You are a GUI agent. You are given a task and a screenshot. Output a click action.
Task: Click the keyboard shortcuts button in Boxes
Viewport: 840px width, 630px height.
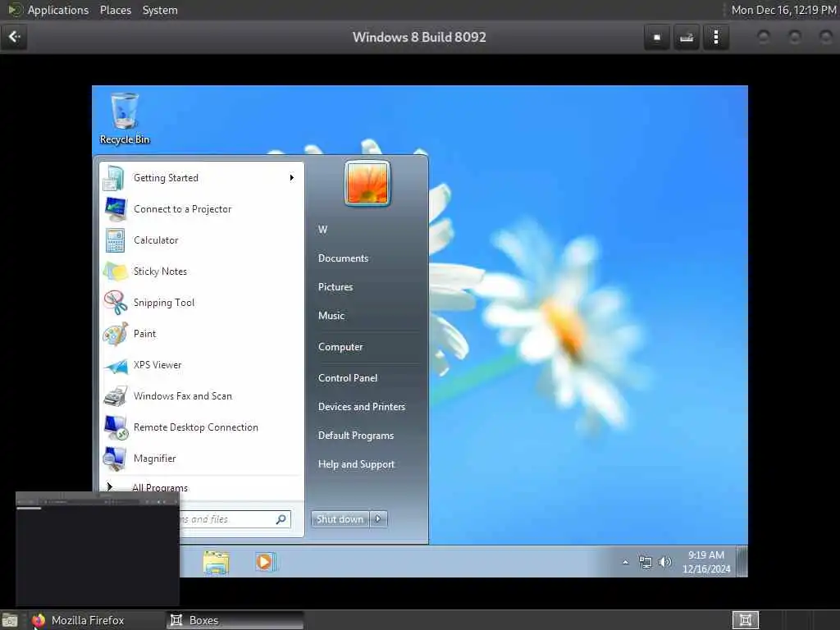687,38
